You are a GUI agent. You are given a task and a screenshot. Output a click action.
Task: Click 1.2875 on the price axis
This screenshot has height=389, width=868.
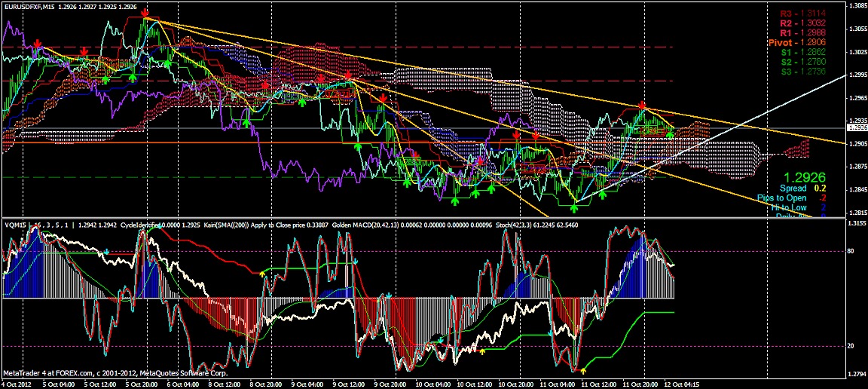[857, 167]
